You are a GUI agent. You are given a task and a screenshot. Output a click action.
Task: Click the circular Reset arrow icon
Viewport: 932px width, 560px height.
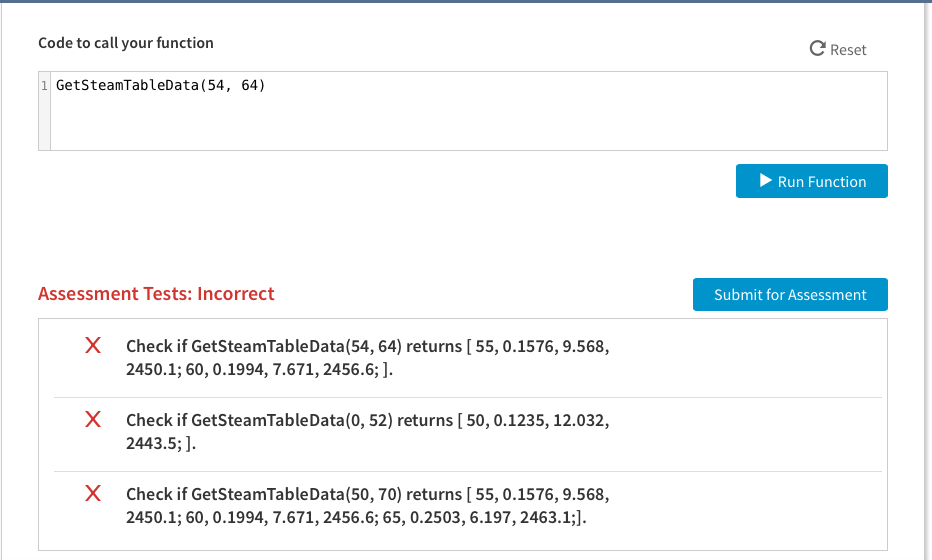(x=817, y=49)
